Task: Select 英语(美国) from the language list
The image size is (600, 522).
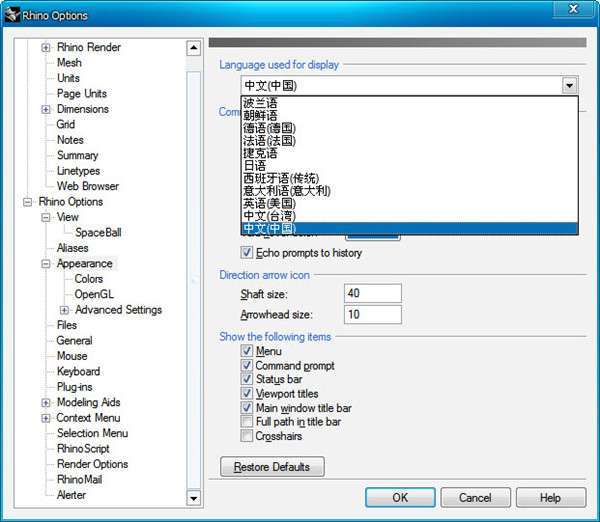Action: pos(409,203)
